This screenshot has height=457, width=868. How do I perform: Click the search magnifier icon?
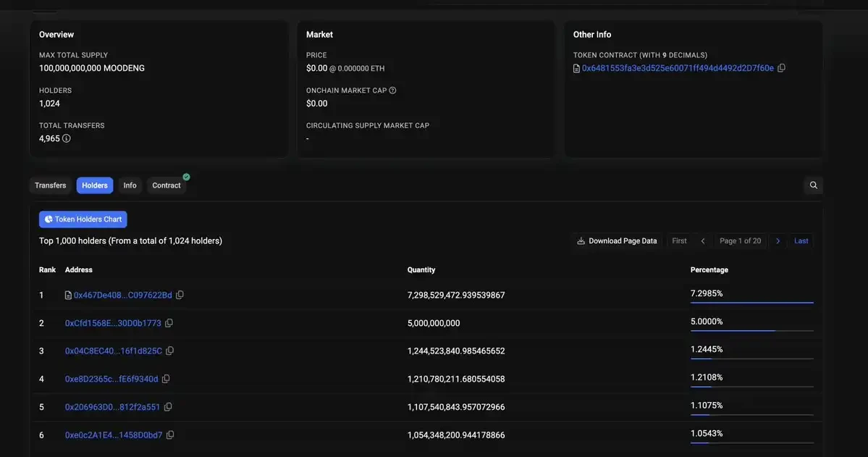point(813,185)
